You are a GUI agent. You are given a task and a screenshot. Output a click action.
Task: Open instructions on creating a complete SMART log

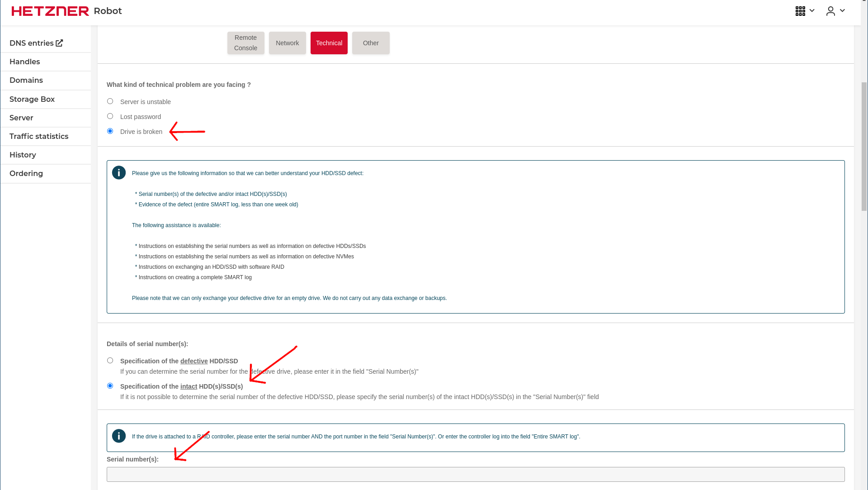coord(195,277)
